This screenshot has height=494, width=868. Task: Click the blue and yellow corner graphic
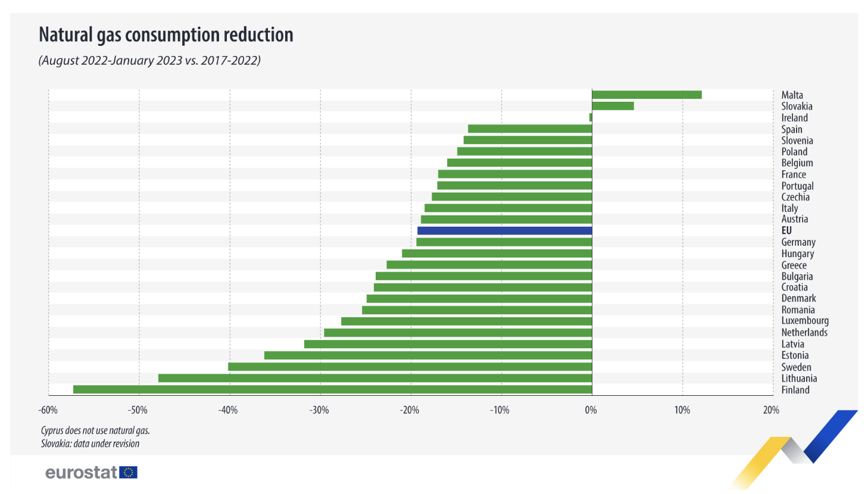[794, 449]
